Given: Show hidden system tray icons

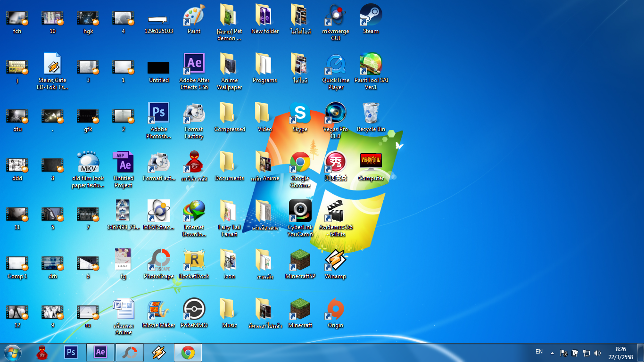Looking at the screenshot, I should (552, 353).
